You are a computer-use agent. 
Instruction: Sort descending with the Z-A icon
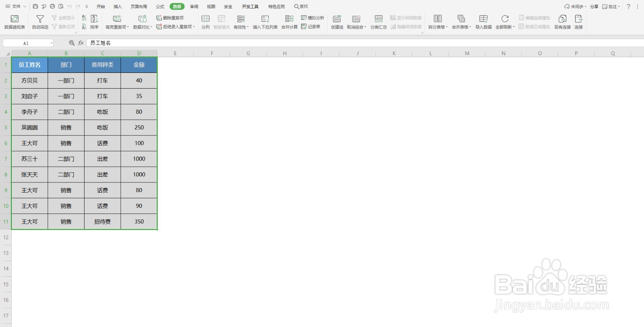click(x=84, y=27)
